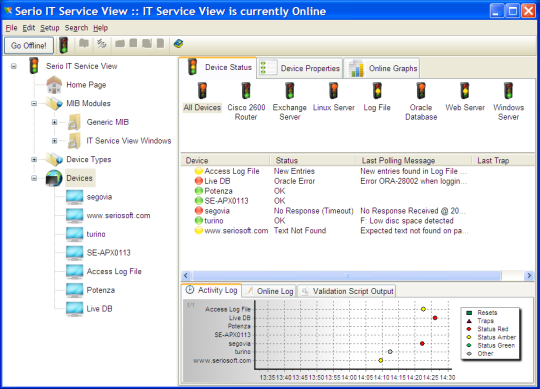Click red status dot beside Live DB row
The width and height of the screenshot is (540, 389).
click(199, 181)
